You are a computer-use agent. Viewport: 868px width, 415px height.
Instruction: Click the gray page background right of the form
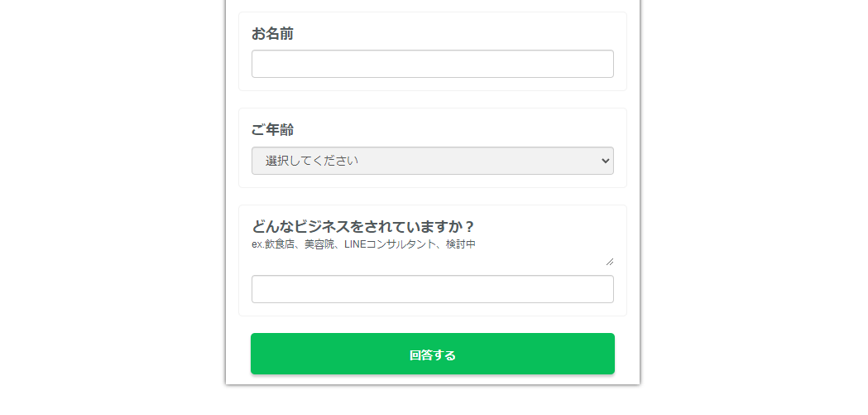tap(753, 207)
